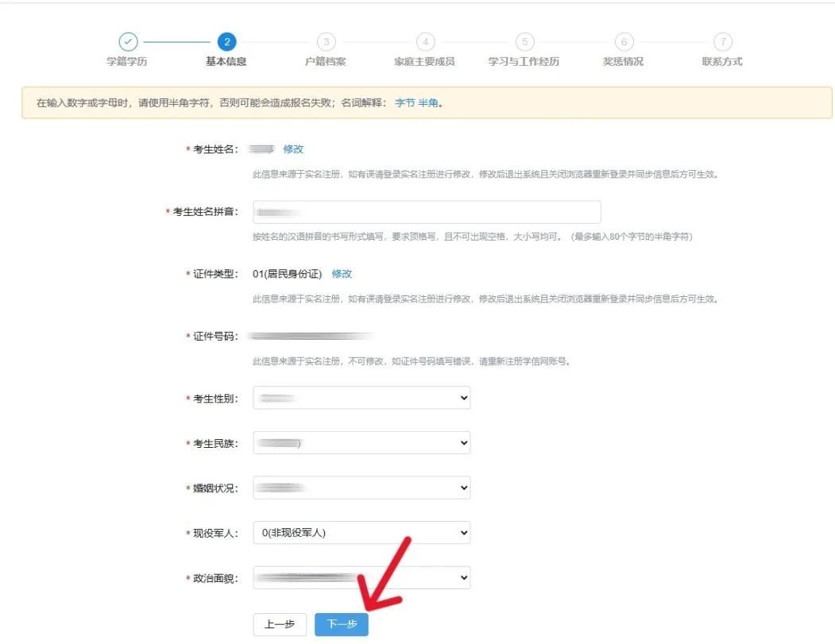Screen dimensions: 835x644
Task: Click the completed step 1 checkmark circle
Action: tap(127, 42)
